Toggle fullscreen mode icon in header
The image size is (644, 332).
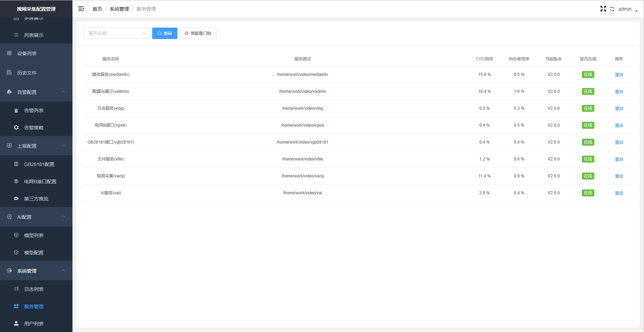point(603,9)
